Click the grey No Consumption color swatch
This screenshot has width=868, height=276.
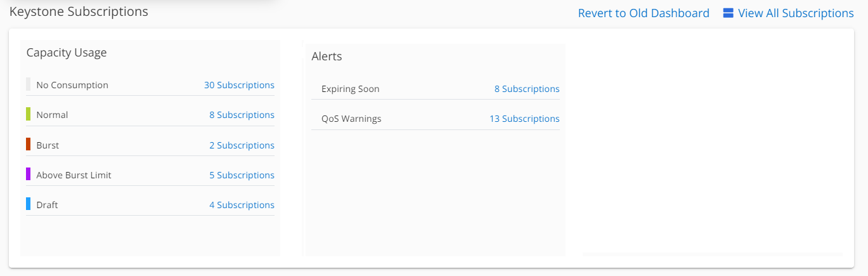[29, 84]
